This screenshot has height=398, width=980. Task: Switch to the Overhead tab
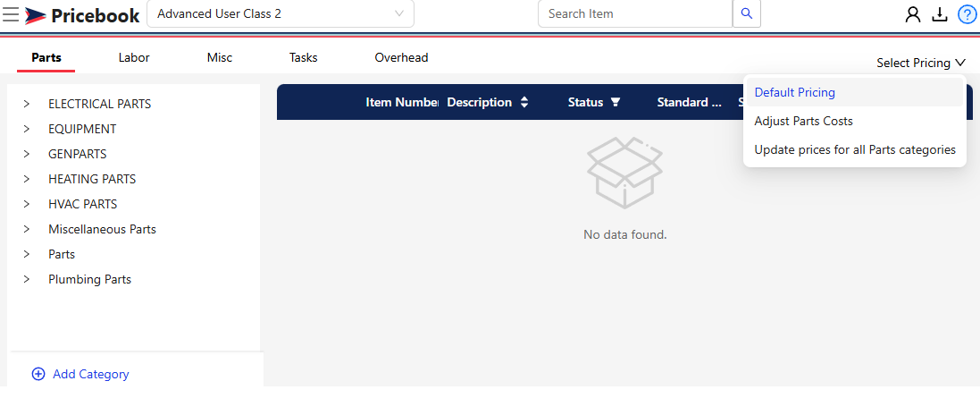401,57
